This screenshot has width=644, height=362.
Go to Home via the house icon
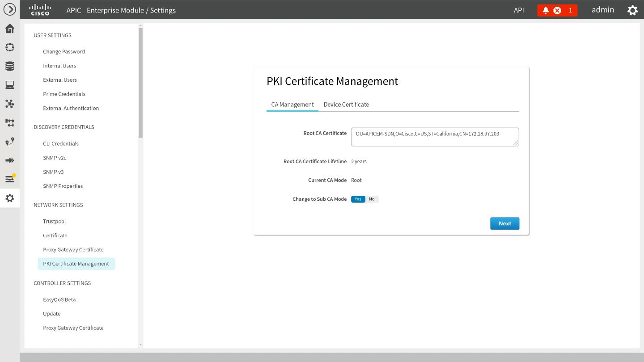pyautogui.click(x=9, y=29)
